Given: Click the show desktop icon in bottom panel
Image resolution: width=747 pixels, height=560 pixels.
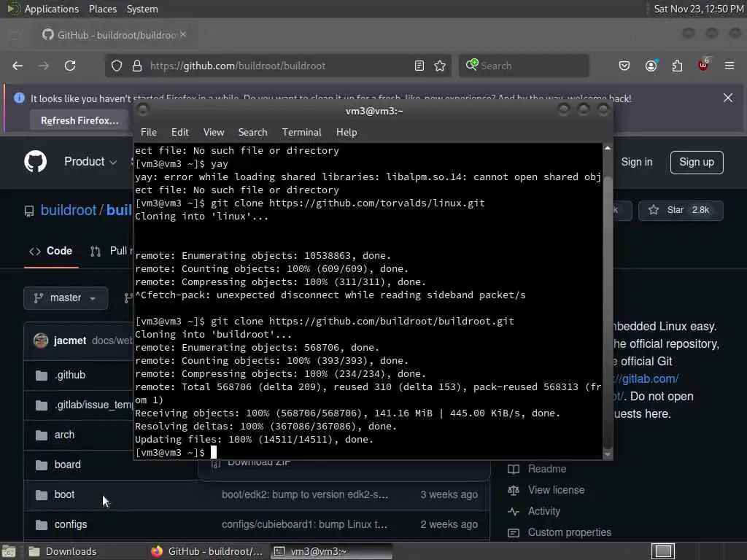Looking at the screenshot, I should 9,551.
